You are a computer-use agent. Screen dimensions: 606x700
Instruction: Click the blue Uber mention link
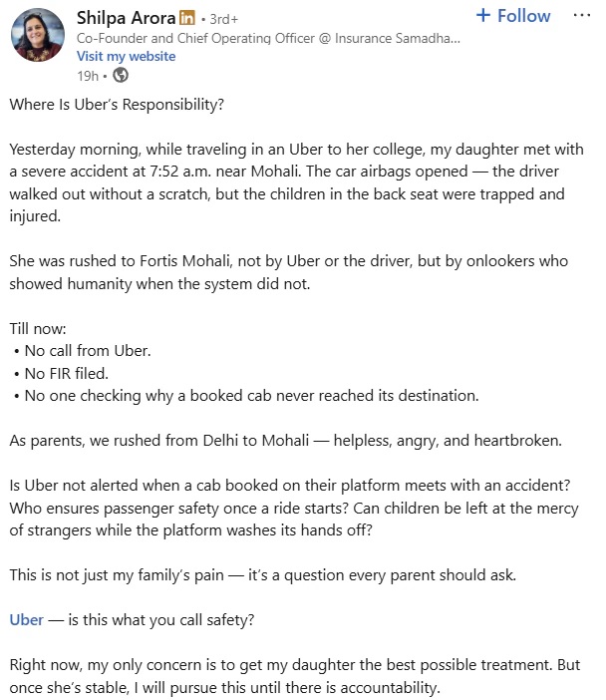pyautogui.click(x=26, y=619)
